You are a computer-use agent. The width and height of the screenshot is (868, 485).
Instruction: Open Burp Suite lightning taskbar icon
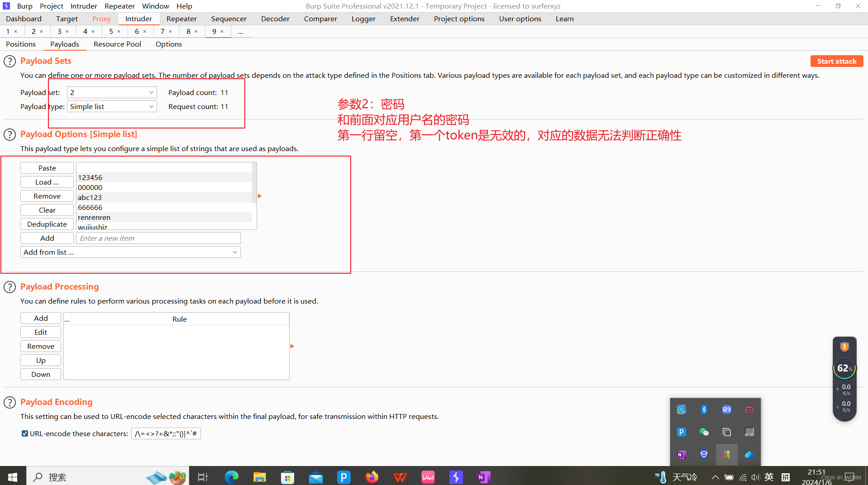(456, 477)
